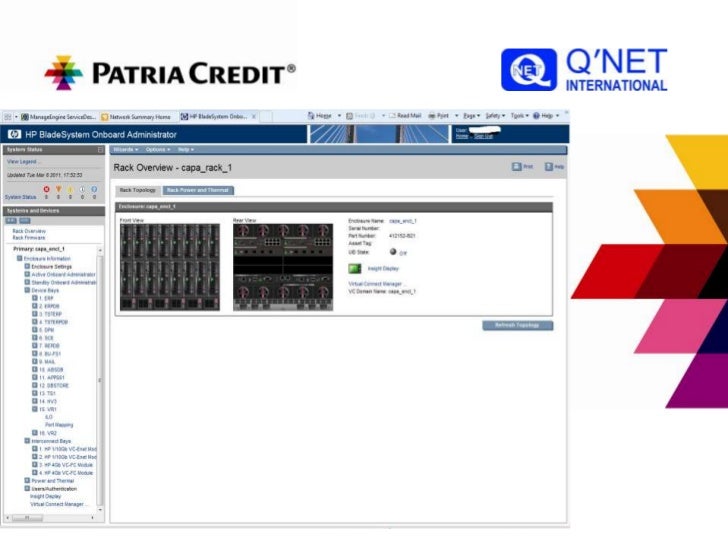Collapse device bay 15. VR1 node

point(34,409)
